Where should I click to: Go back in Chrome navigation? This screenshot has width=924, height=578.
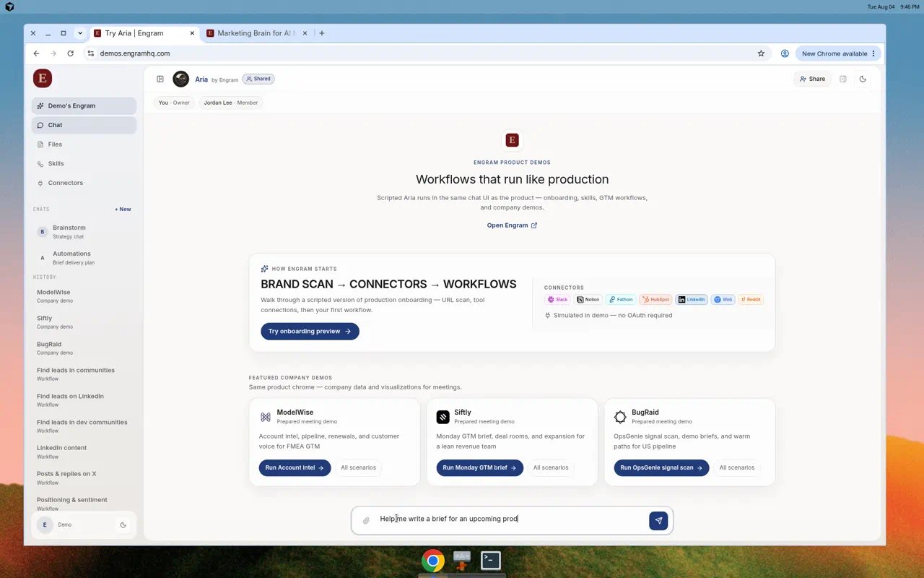tap(37, 53)
